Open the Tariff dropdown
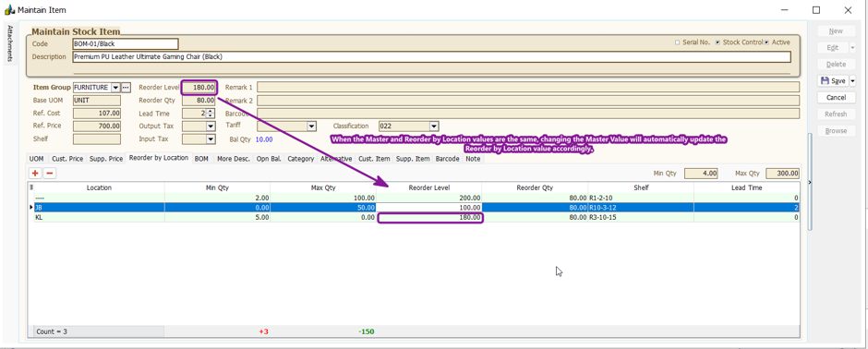Screen dimensions: 868x349 point(311,126)
